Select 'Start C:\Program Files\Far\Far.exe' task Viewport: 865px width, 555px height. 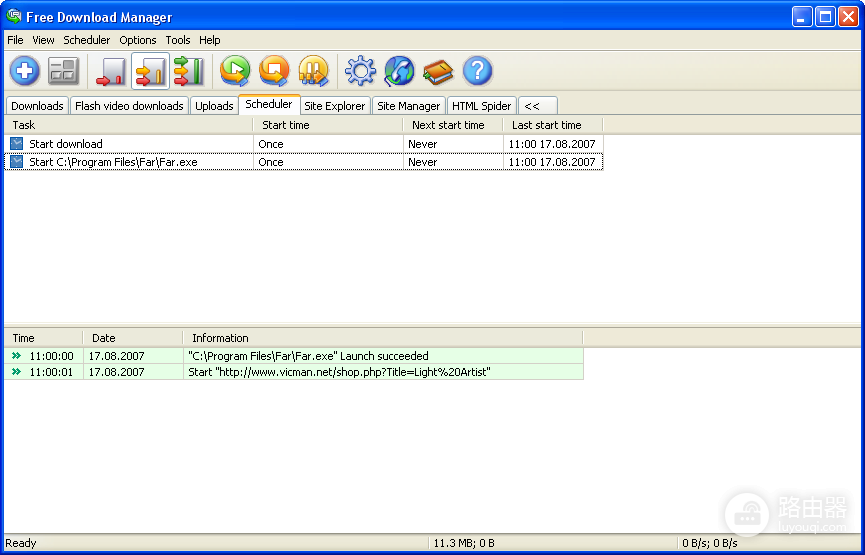click(x=113, y=162)
